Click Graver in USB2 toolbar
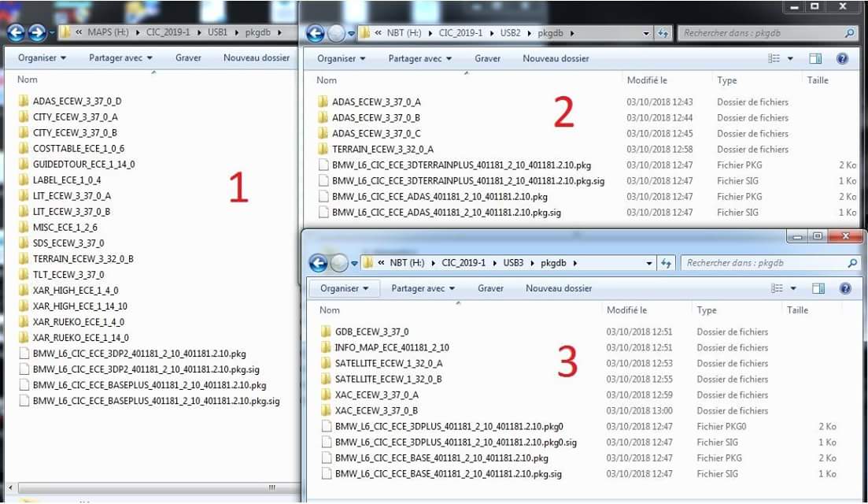The image size is (868, 504). click(488, 58)
